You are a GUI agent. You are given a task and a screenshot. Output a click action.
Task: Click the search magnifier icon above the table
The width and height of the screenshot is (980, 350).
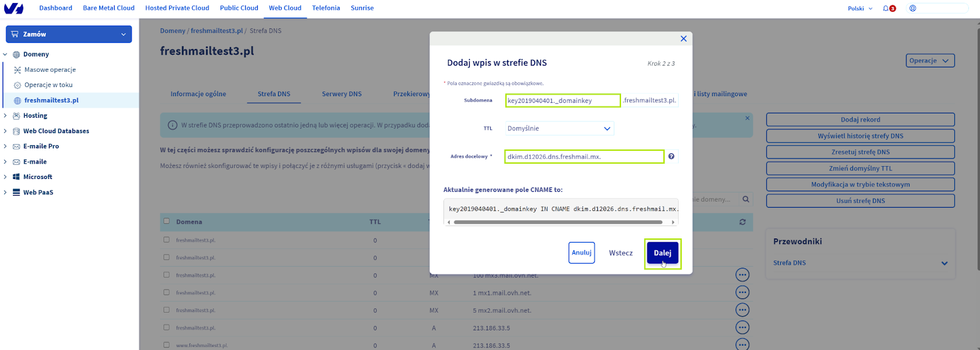point(745,199)
